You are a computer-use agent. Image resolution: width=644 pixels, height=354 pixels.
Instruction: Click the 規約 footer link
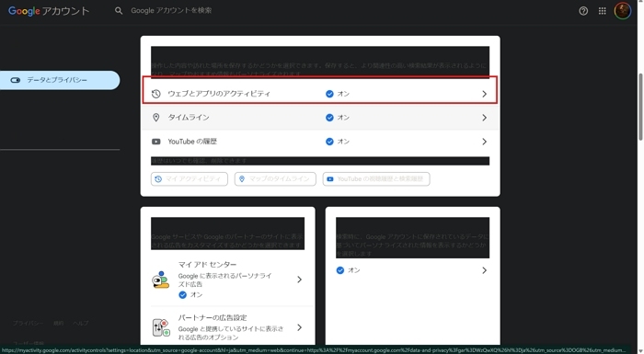pos(58,324)
